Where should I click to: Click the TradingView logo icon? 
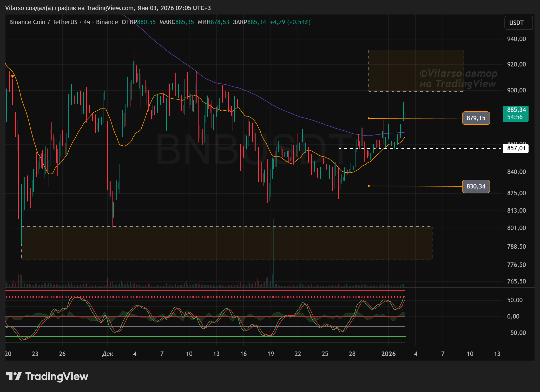tap(14, 376)
